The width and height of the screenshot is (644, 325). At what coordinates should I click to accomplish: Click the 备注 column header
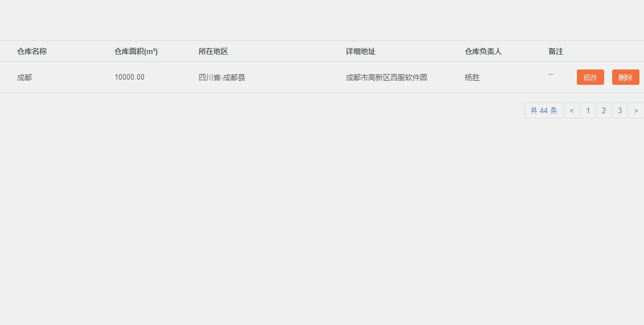[556, 51]
